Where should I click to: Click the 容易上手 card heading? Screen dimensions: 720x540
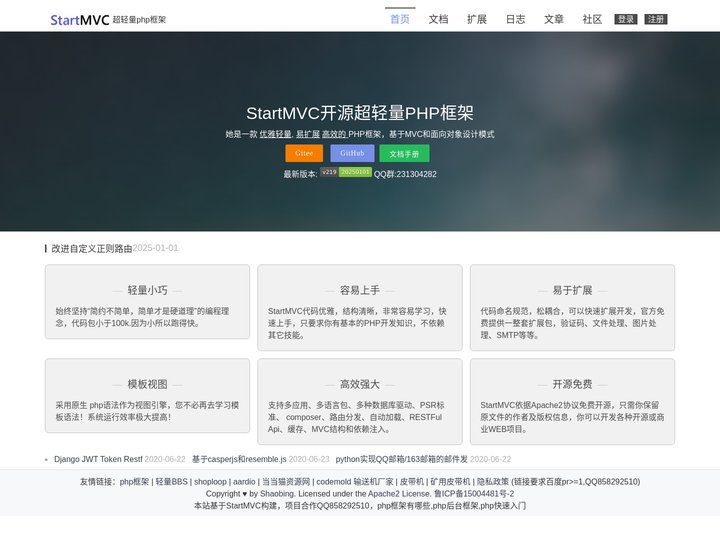360,290
